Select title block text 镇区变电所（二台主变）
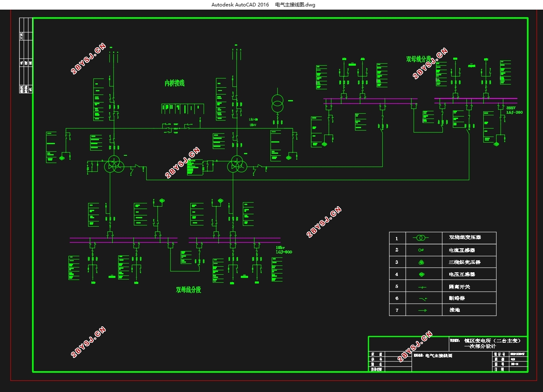This screenshot has width=543, height=392. click(x=493, y=341)
